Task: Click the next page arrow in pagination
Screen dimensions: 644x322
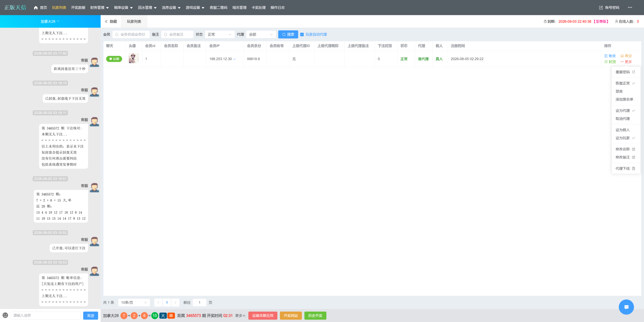Action: (x=175, y=302)
